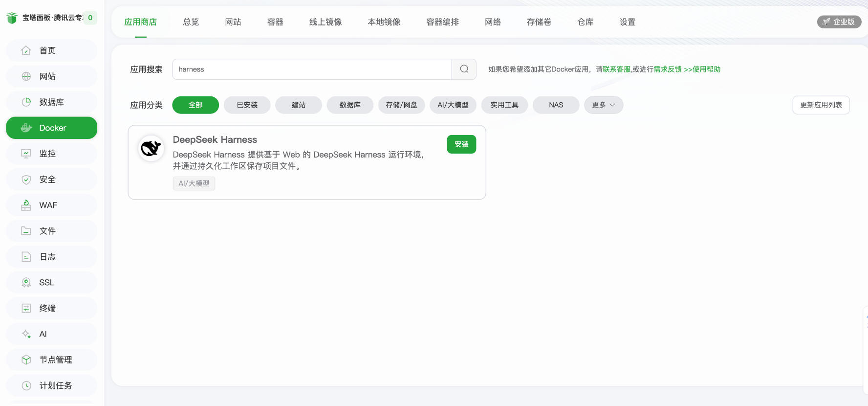This screenshot has height=406, width=868.
Task: Install the DeepSeek Harness app
Action: pos(461,144)
